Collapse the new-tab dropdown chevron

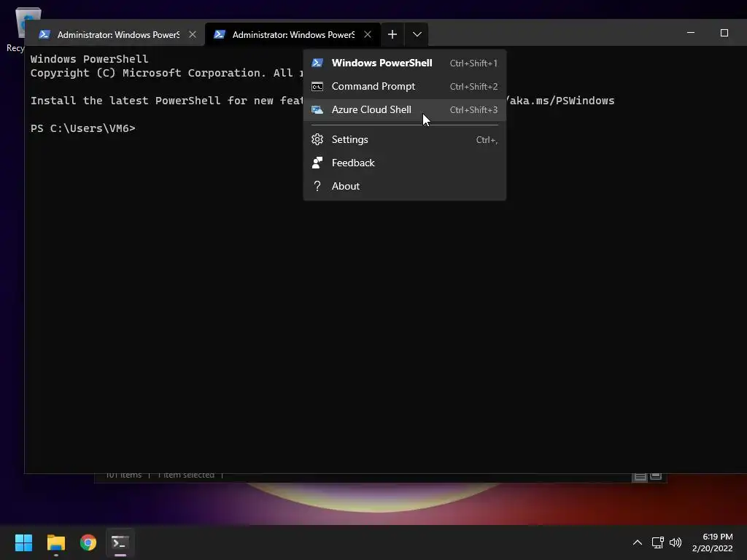click(x=417, y=34)
